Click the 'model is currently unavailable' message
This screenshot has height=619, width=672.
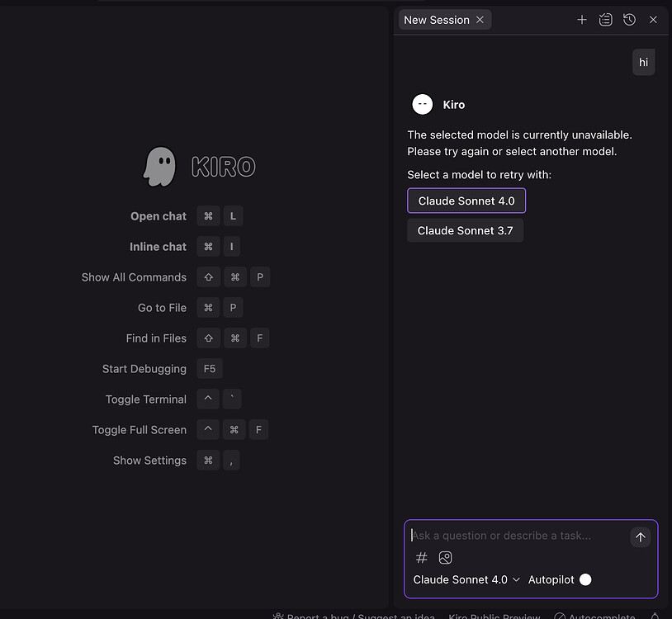click(x=519, y=143)
